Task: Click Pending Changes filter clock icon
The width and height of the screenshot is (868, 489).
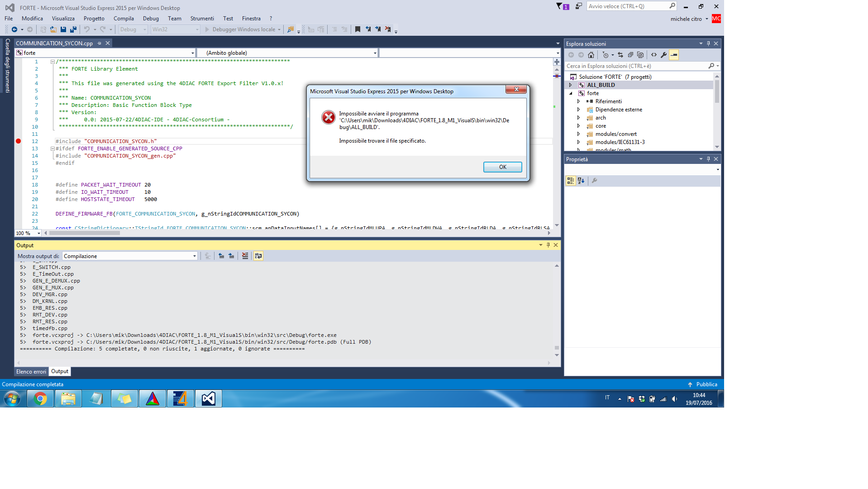Action: coord(606,55)
